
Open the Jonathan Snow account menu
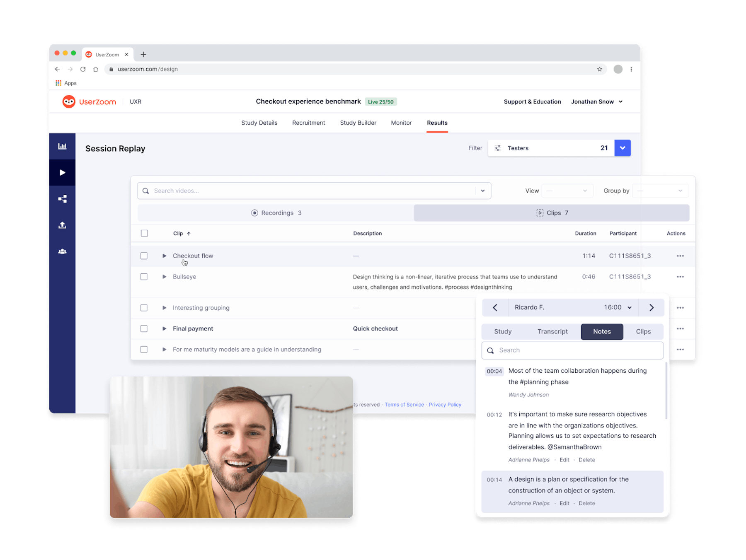[x=597, y=101]
